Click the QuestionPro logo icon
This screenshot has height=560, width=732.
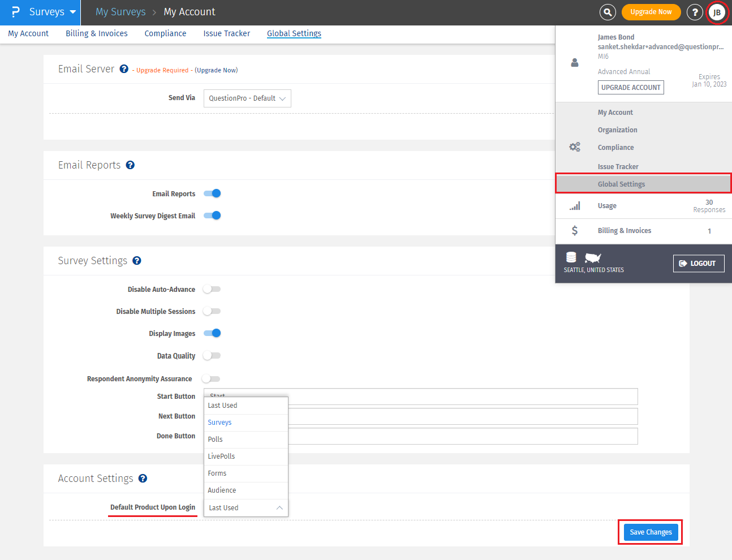click(x=15, y=12)
